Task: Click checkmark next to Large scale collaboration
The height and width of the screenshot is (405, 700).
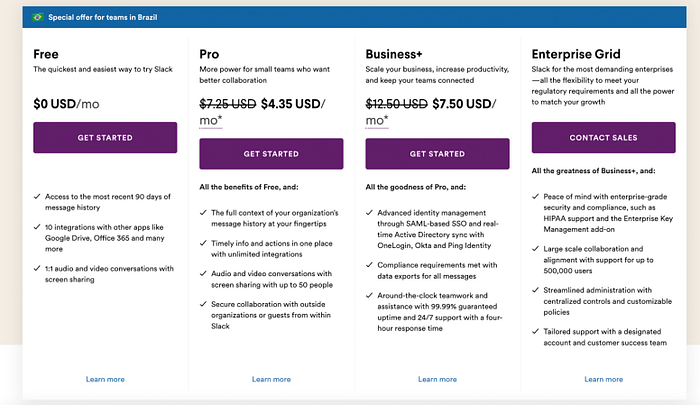Action: click(536, 247)
